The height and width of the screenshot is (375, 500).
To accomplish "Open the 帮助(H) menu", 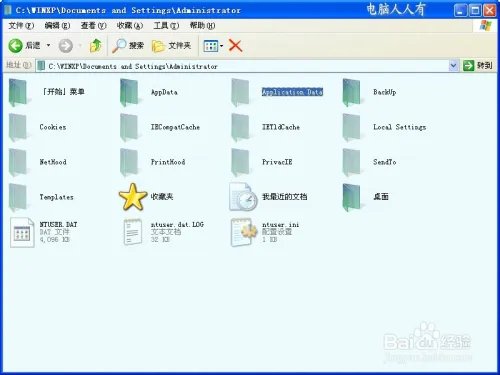I will click(202, 25).
